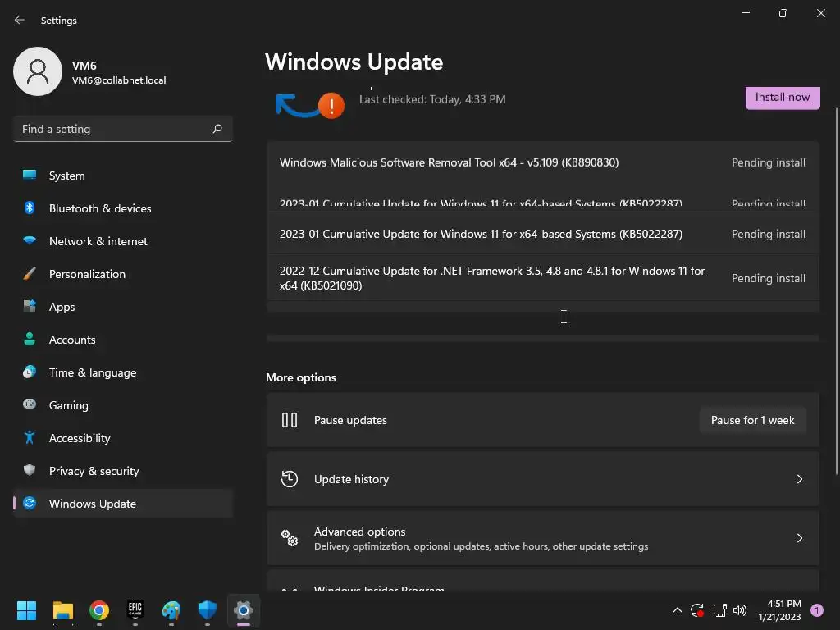Click the Last checked: Today, 4:33 PM text

[432, 99]
